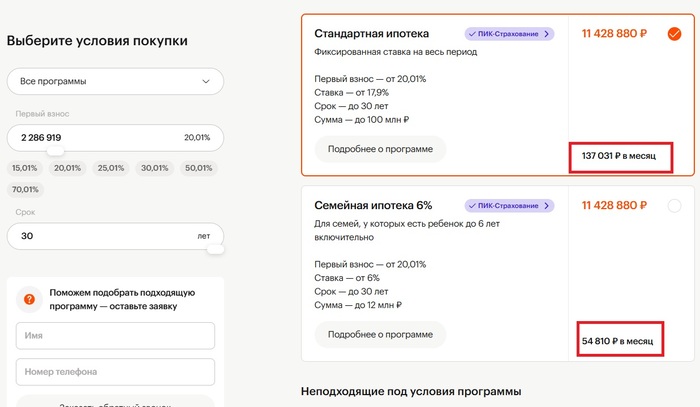
Task: Click the Номер телефона field
Action: tap(115, 372)
